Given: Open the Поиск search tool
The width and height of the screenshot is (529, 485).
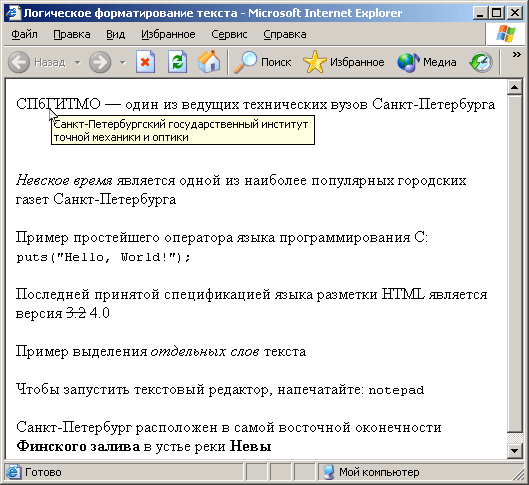Looking at the screenshot, I should point(262,62).
